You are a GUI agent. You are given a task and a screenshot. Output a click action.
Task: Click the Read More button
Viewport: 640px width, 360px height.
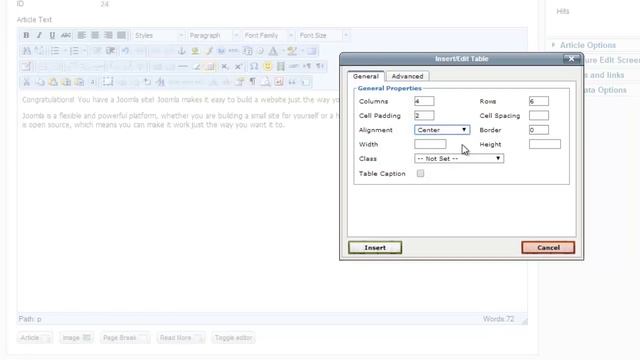(x=181, y=338)
